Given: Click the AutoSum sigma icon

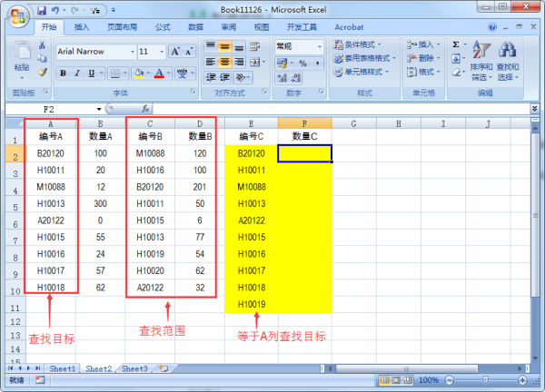Looking at the screenshot, I should coord(456,44).
